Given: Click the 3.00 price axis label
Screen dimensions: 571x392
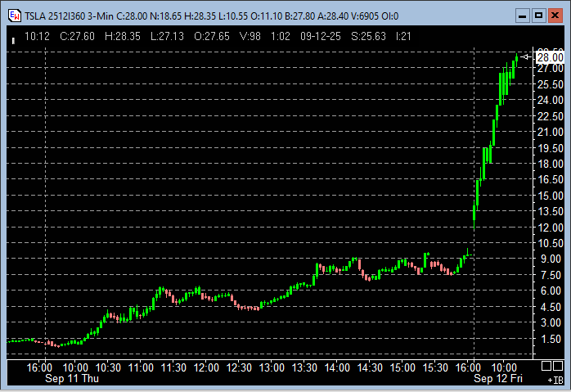Looking at the screenshot, I should [551, 322].
